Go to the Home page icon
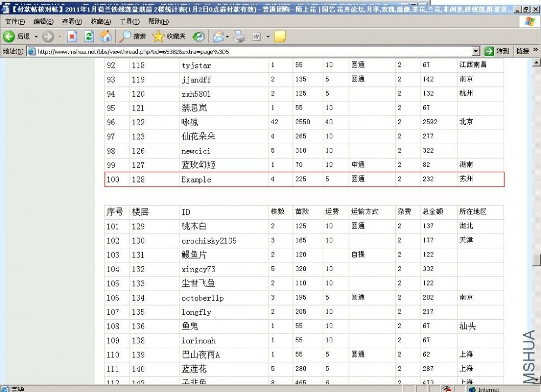 [x=106, y=36]
